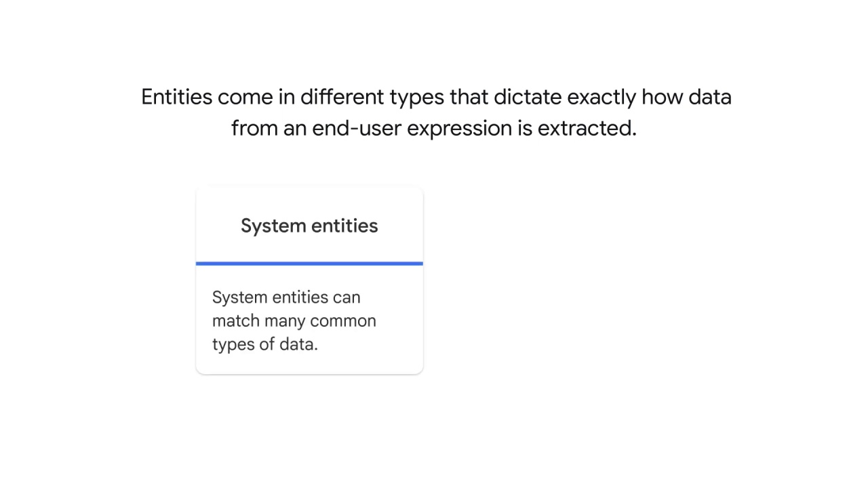The height and width of the screenshot is (488, 868).
Task: Click the word "exactly" in the heading
Action: 601,98
